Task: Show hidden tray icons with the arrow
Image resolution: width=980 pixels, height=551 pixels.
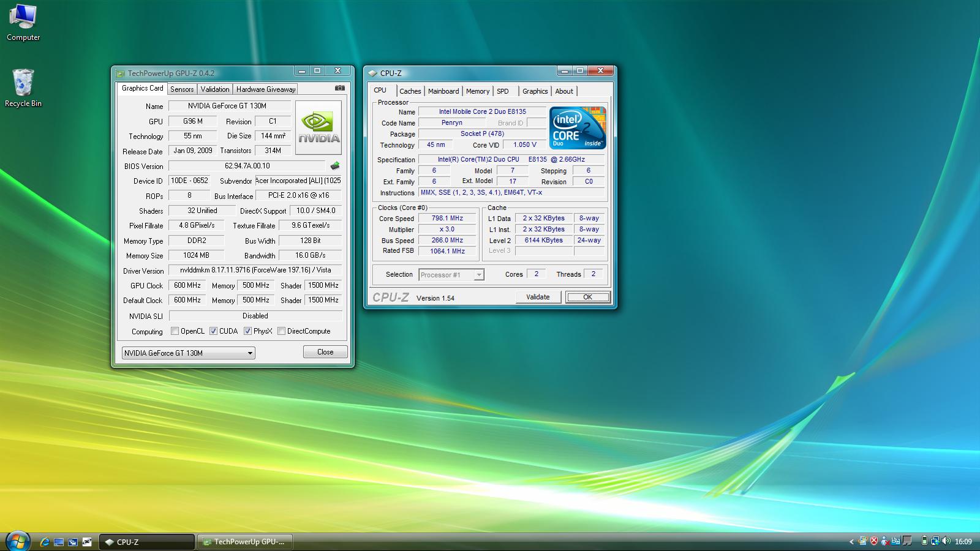Action: [x=851, y=542]
